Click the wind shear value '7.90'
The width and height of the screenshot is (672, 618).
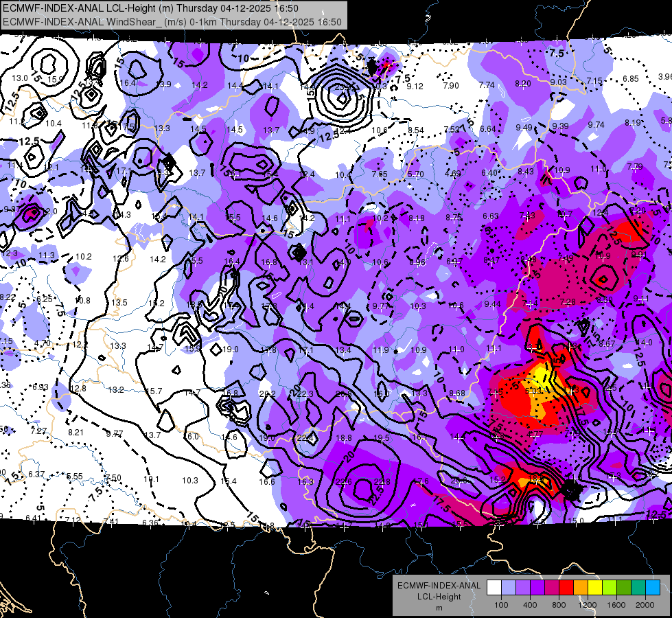click(x=451, y=86)
